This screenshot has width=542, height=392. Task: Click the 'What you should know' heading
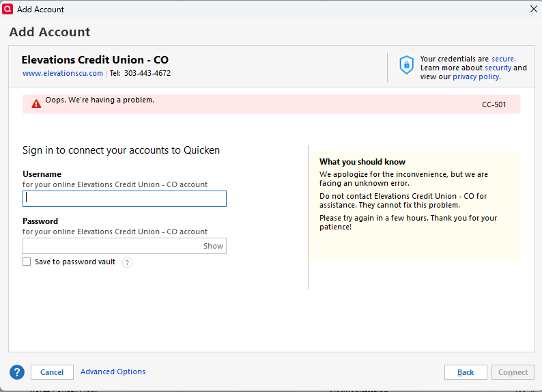pos(362,162)
